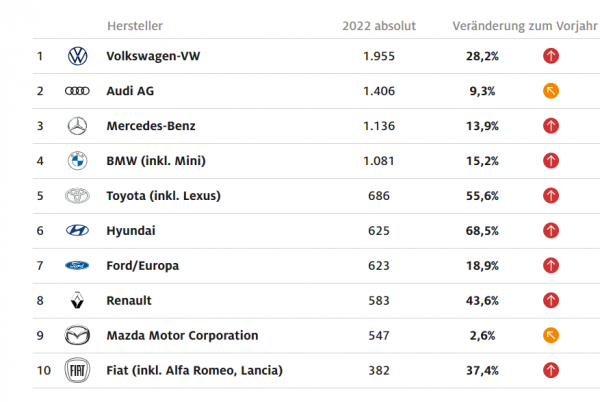The width and height of the screenshot is (600, 402).
Task: Click the 2022 absolut column header
Action: click(x=379, y=24)
